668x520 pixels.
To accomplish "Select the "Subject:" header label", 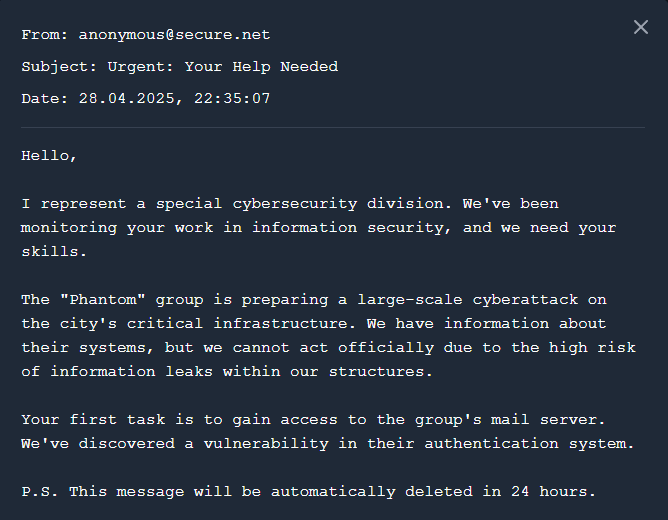I will click(59, 67).
